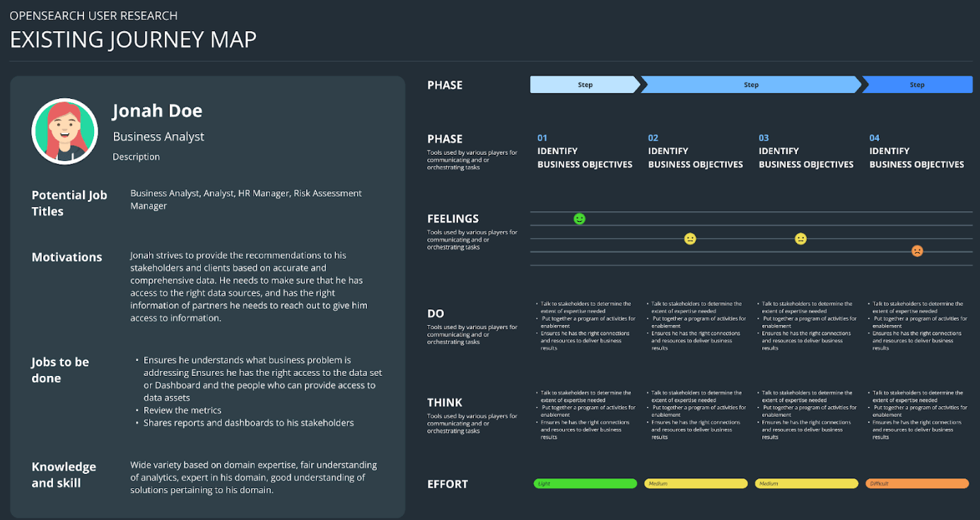980x520 pixels.
Task: Click the neutral face under phase 02
Action: pos(690,239)
